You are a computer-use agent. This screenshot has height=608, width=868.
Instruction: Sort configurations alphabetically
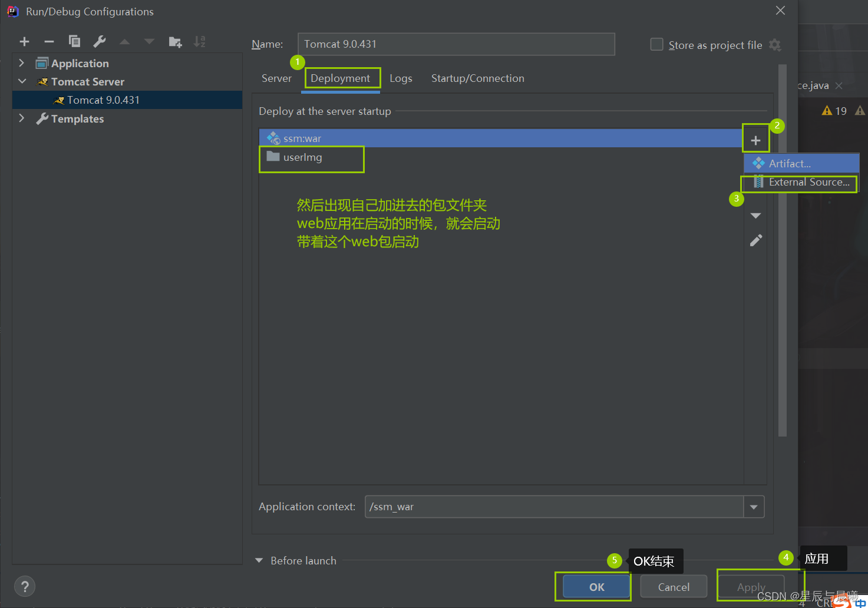pyautogui.click(x=200, y=42)
